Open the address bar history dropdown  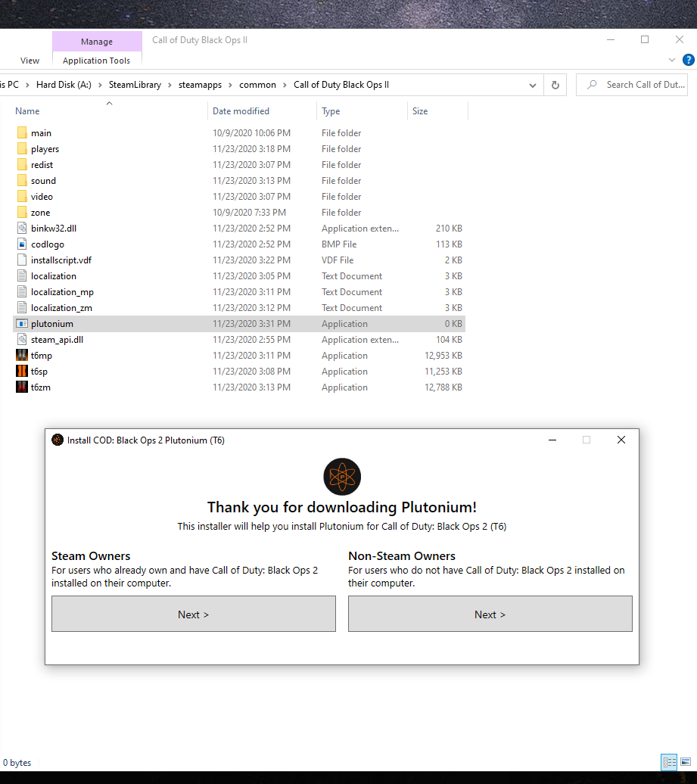(533, 86)
